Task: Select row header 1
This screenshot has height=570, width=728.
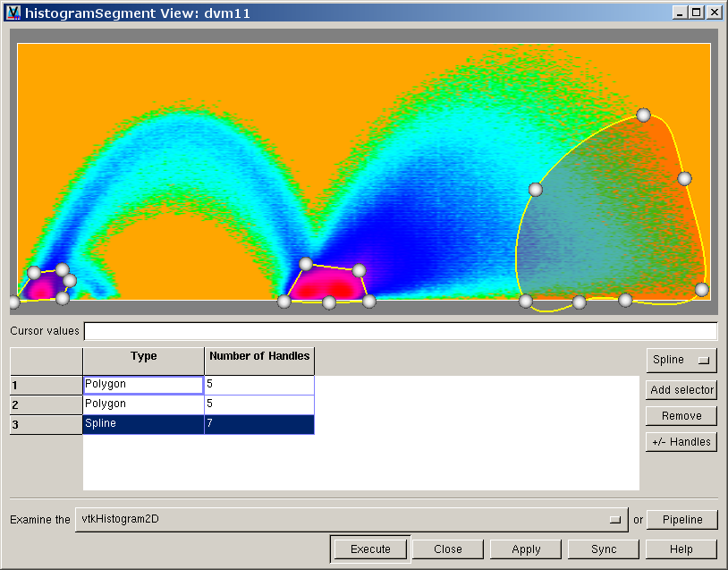Action: (46, 385)
